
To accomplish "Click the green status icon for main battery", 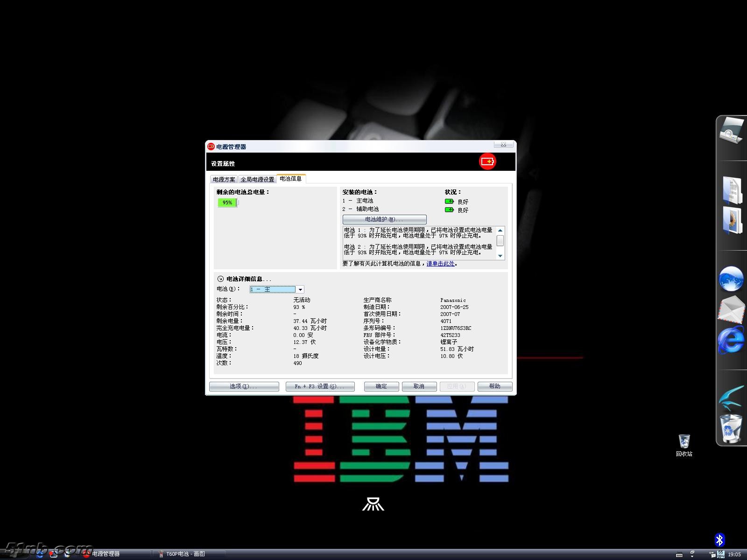I will [449, 201].
